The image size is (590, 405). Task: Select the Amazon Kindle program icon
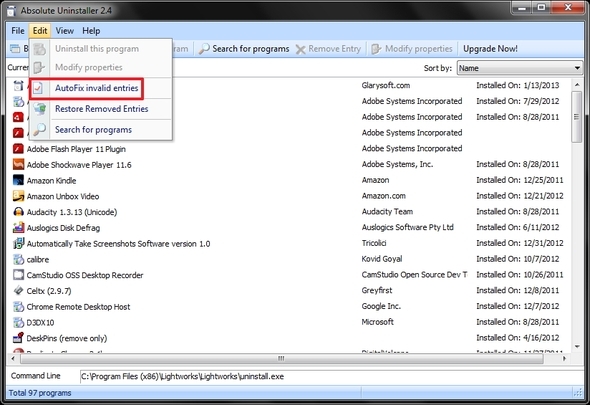pos(18,180)
